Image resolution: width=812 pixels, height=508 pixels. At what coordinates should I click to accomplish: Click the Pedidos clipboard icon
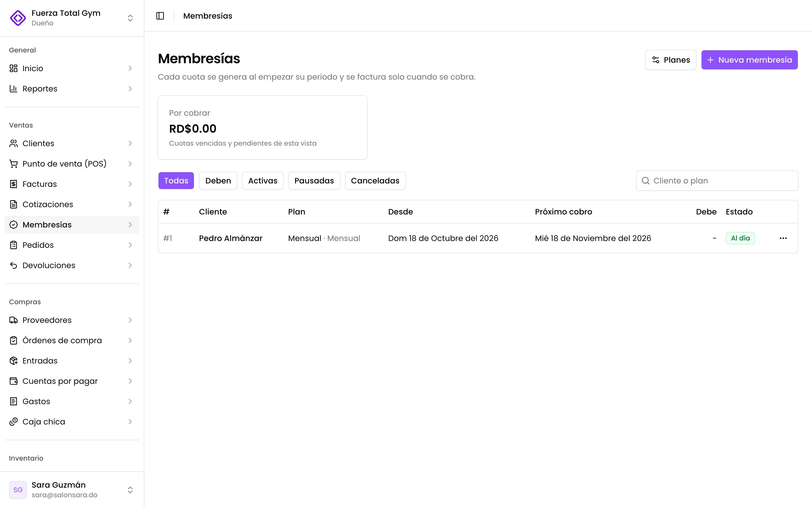[x=14, y=245]
